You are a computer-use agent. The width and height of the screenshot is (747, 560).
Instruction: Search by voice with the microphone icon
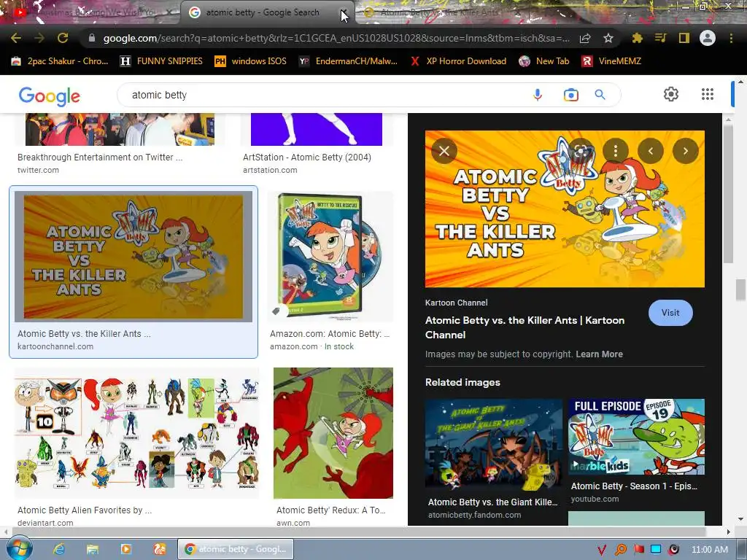[x=538, y=95]
